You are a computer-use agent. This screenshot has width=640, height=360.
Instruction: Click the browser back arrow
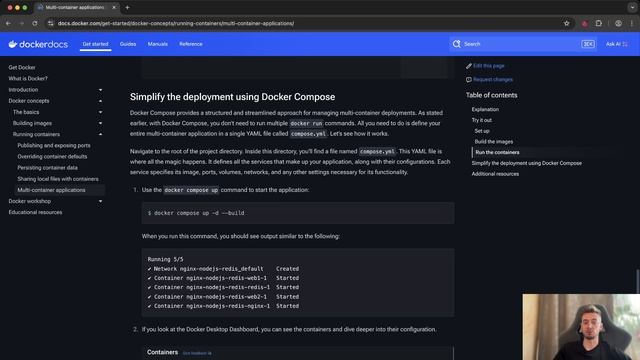pos(8,24)
